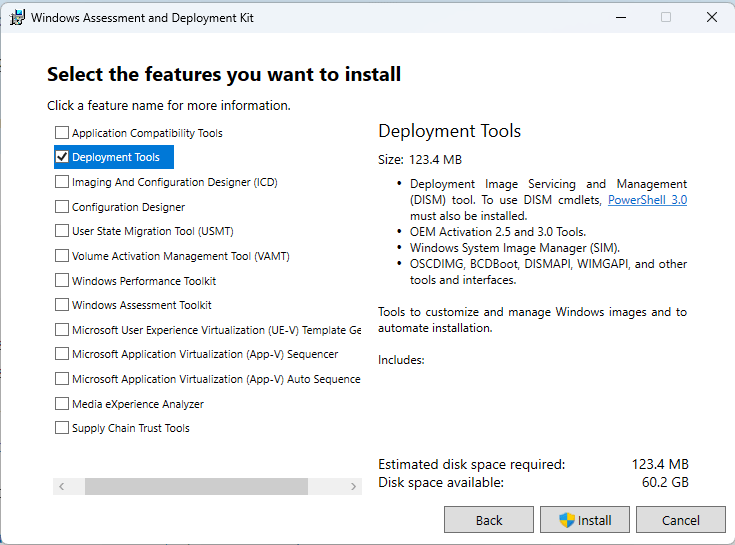This screenshot has width=735, height=545.
Task: Tick the Windows Assessment Toolkit checkbox
Action: [x=62, y=305]
